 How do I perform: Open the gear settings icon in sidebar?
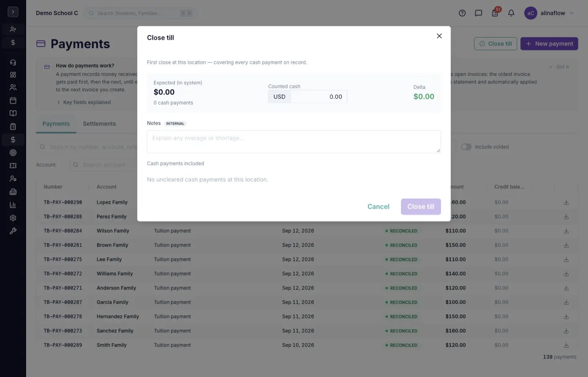13,218
